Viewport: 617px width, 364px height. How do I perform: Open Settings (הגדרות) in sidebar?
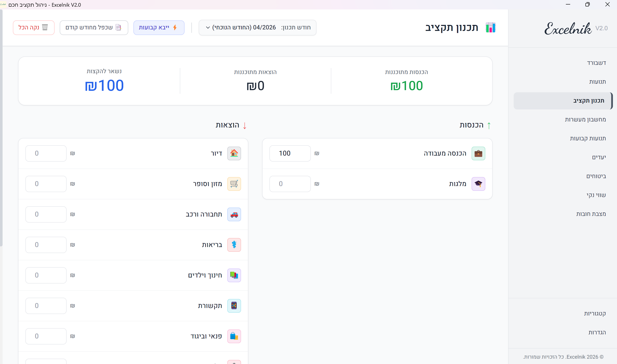pyautogui.click(x=597, y=332)
